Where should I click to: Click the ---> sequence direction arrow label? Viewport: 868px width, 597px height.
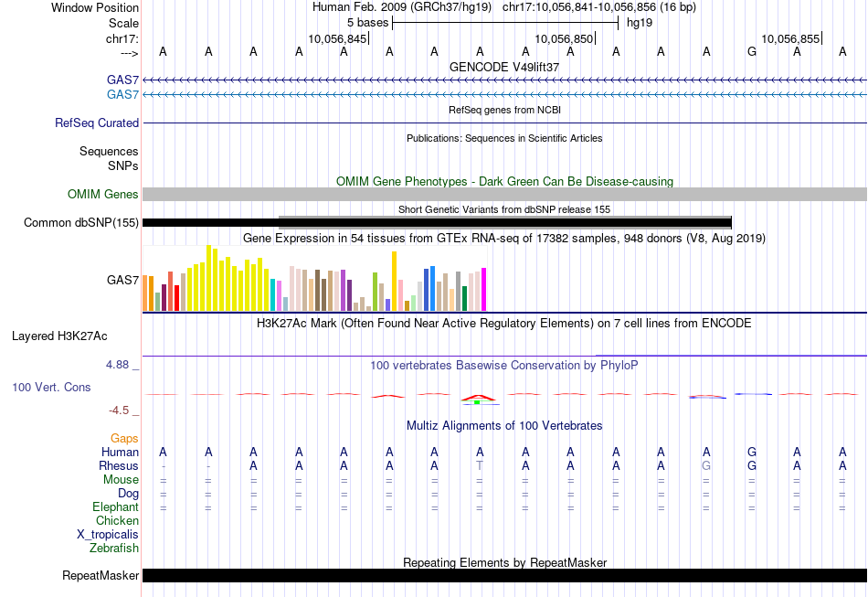[x=130, y=53]
